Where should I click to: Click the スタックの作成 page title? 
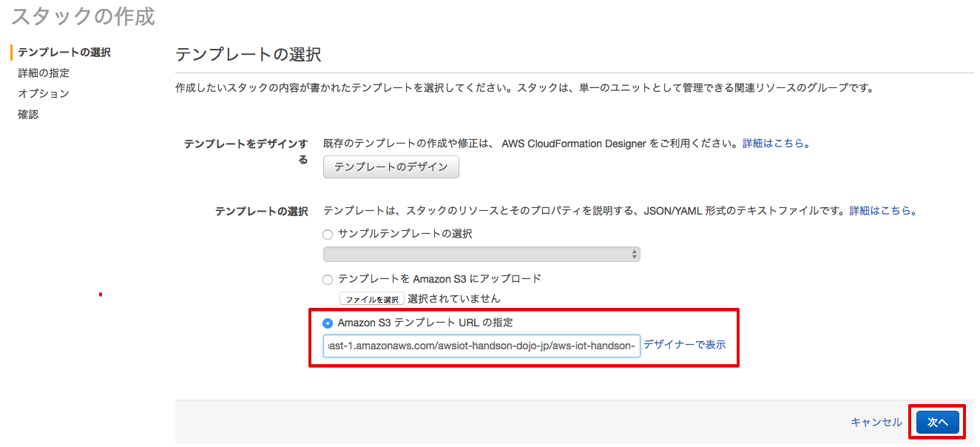point(83,16)
